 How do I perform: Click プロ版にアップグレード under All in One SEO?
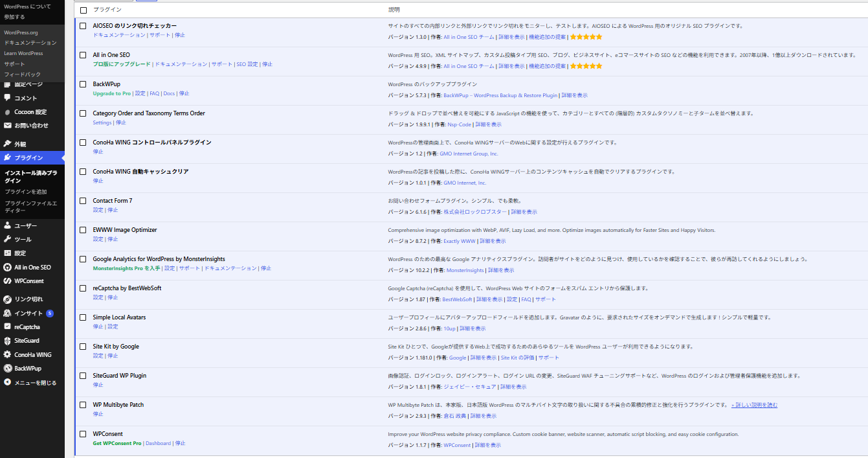pos(122,64)
